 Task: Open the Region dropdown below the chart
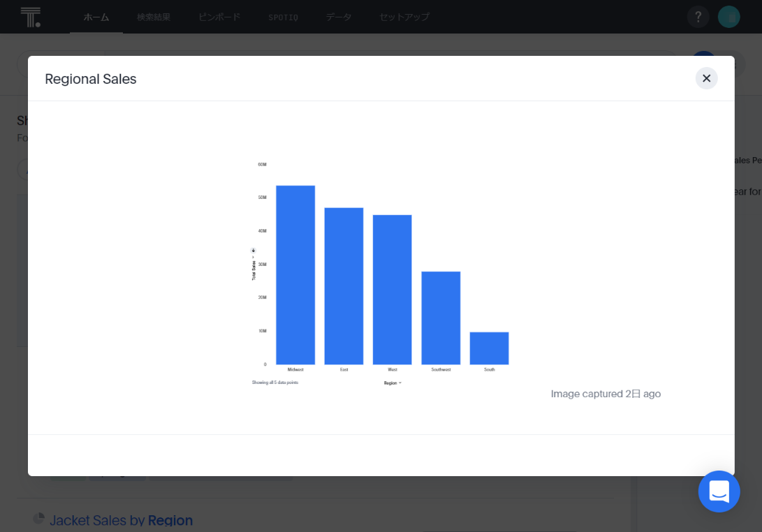pyautogui.click(x=392, y=382)
